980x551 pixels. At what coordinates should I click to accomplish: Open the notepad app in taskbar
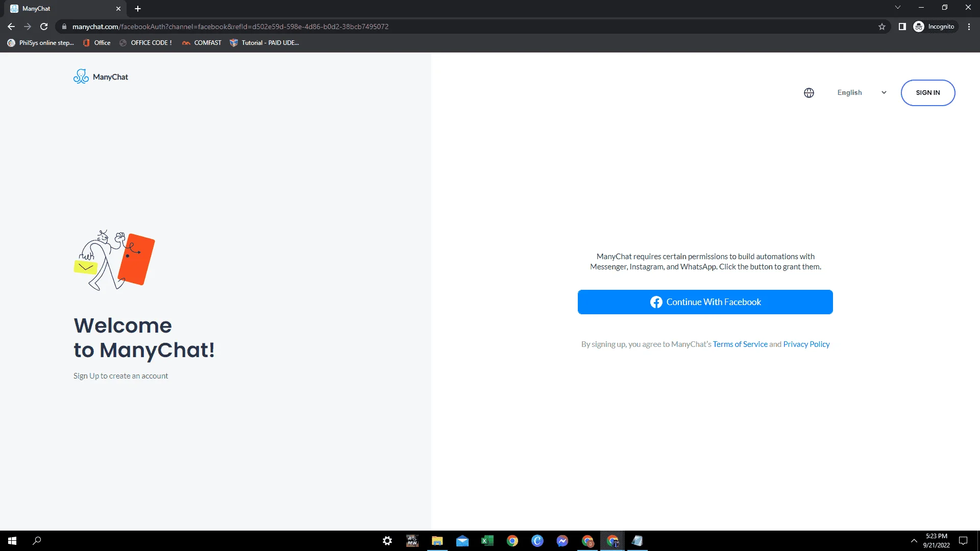[x=638, y=541]
